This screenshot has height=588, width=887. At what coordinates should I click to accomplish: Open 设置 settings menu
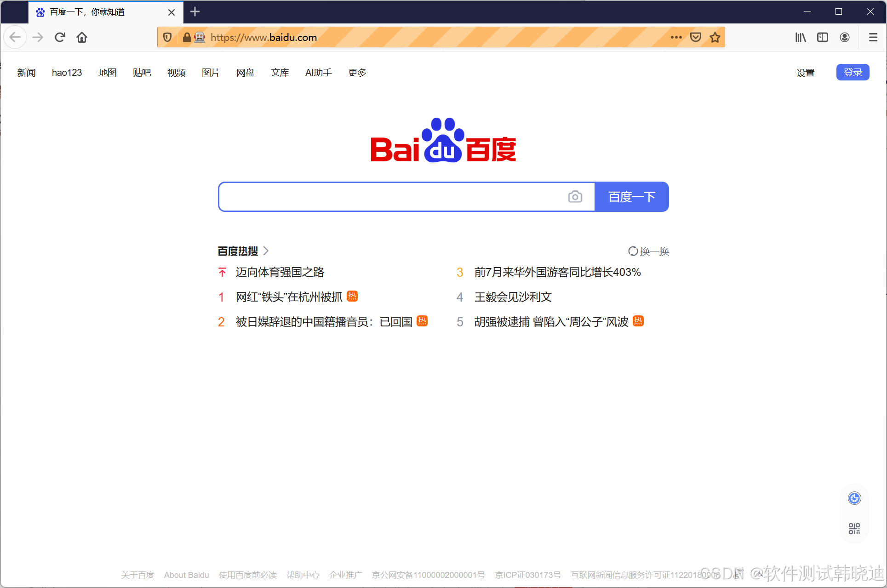805,73
